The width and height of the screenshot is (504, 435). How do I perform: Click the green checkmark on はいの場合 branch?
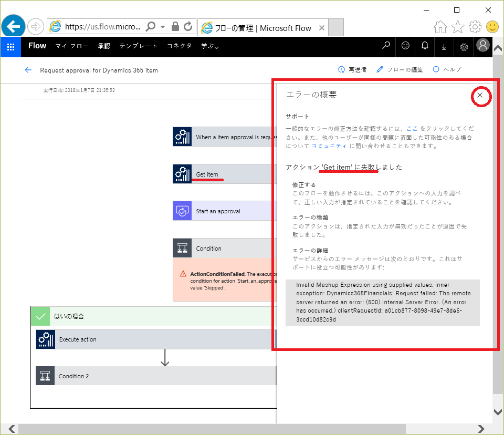point(40,316)
